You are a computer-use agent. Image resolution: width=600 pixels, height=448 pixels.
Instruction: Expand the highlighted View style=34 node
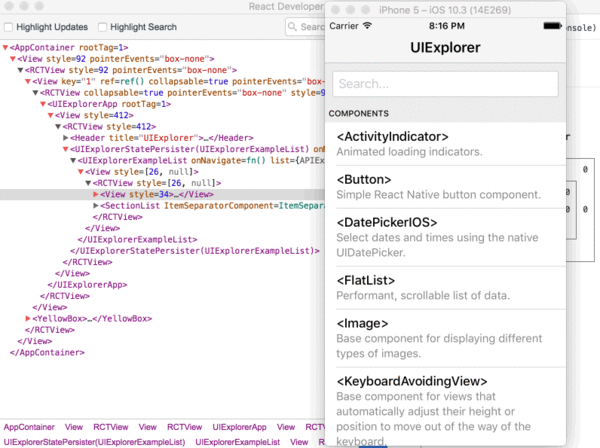pyautogui.click(x=97, y=194)
